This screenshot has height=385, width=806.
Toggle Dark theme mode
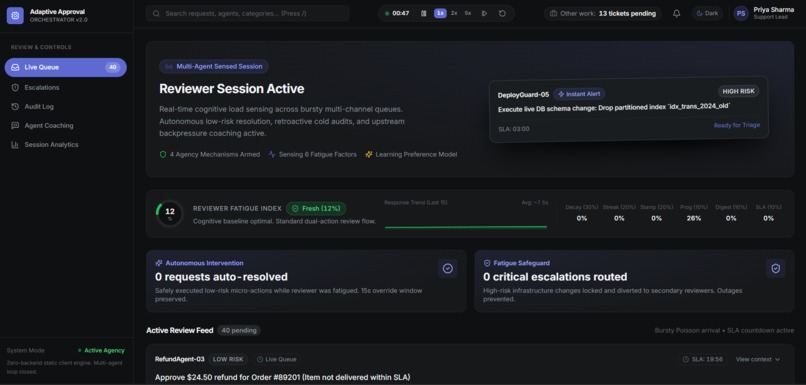[707, 13]
